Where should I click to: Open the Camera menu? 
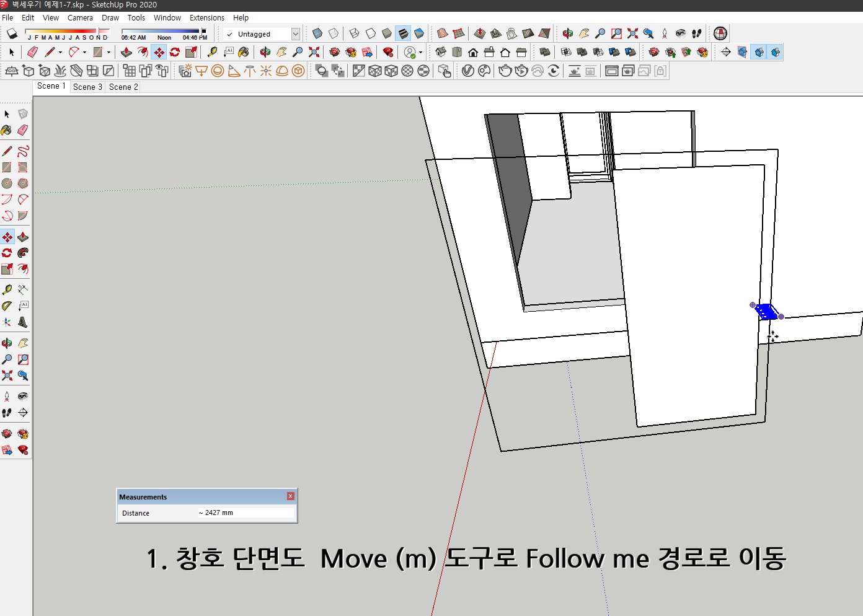click(80, 17)
